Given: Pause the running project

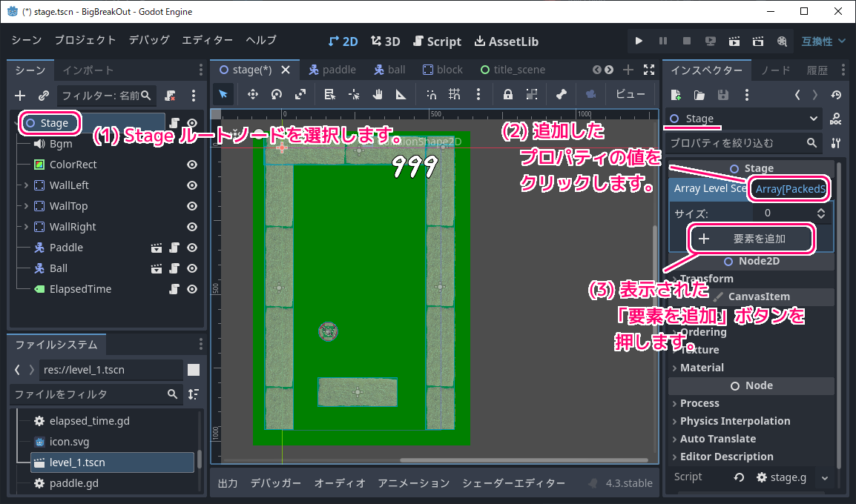Looking at the screenshot, I should coord(662,41).
